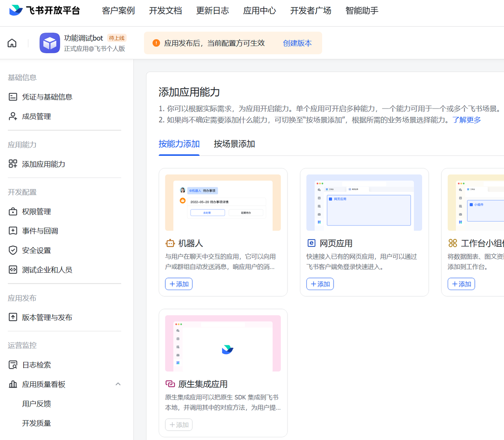Click the 应用质量看板 chart icon
This screenshot has width=504, height=440.
click(x=13, y=385)
